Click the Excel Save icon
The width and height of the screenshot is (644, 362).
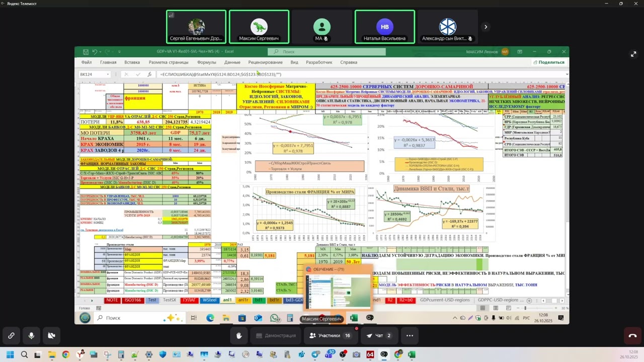coord(86,52)
